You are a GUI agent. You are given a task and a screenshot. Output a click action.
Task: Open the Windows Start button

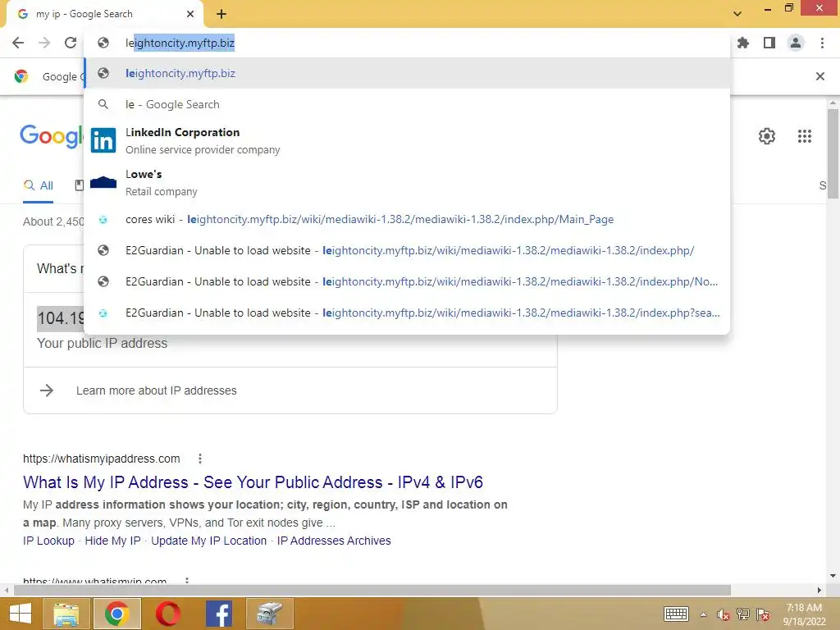click(x=20, y=614)
